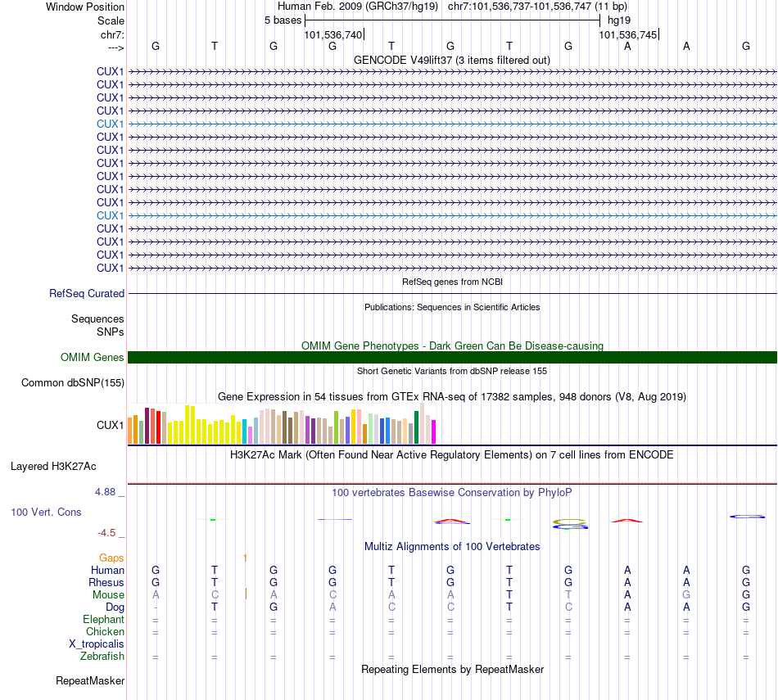
Task: Click the orange Gaps label
Action: 111,558
